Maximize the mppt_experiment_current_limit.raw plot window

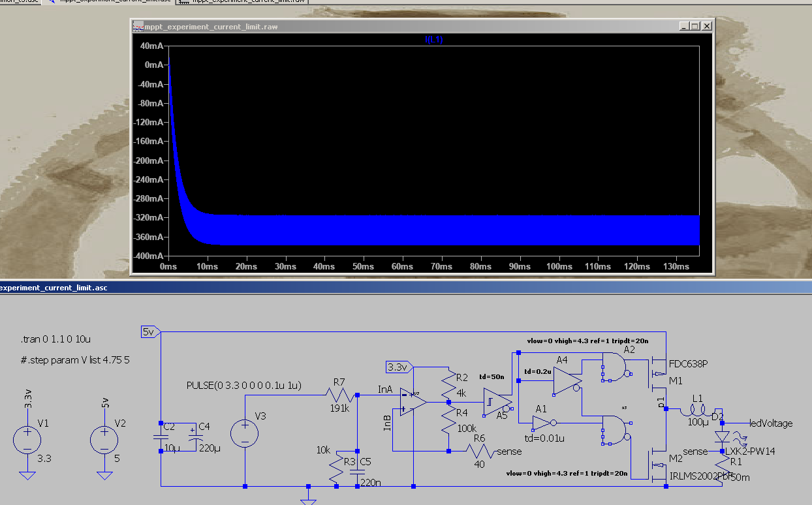(x=694, y=26)
